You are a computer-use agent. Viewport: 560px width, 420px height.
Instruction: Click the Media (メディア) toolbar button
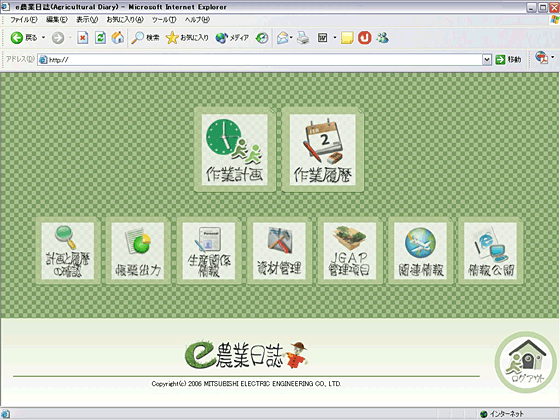pyautogui.click(x=232, y=38)
